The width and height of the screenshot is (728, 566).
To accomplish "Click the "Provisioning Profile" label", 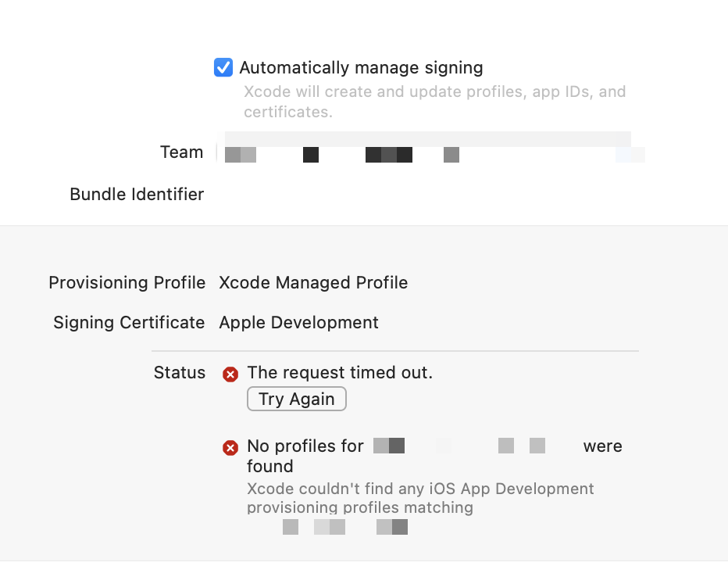I will point(127,282).
